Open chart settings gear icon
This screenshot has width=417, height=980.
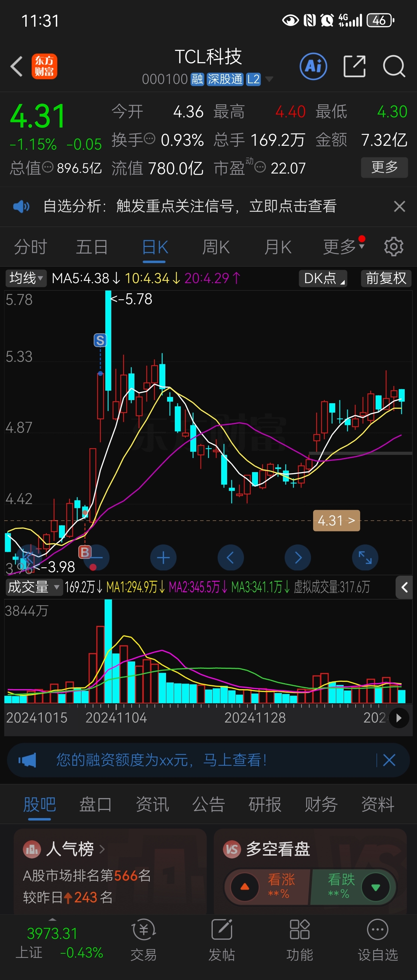pyautogui.click(x=394, y=247)
